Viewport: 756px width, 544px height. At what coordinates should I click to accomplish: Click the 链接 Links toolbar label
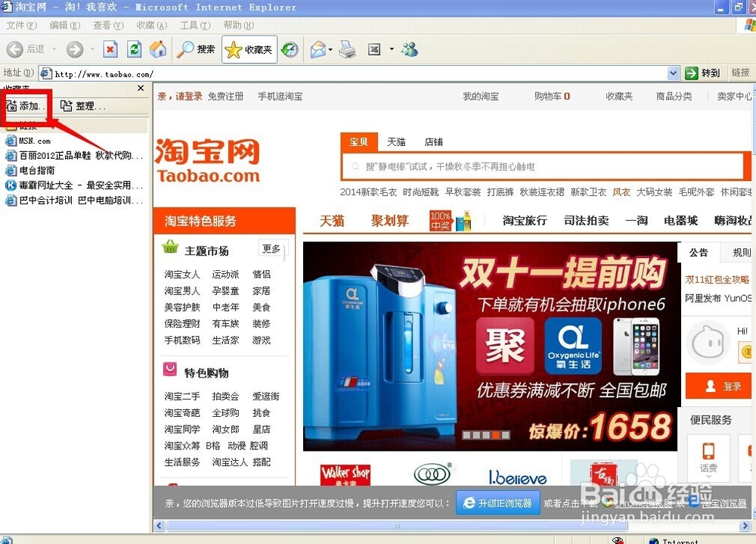pos(741,73)
